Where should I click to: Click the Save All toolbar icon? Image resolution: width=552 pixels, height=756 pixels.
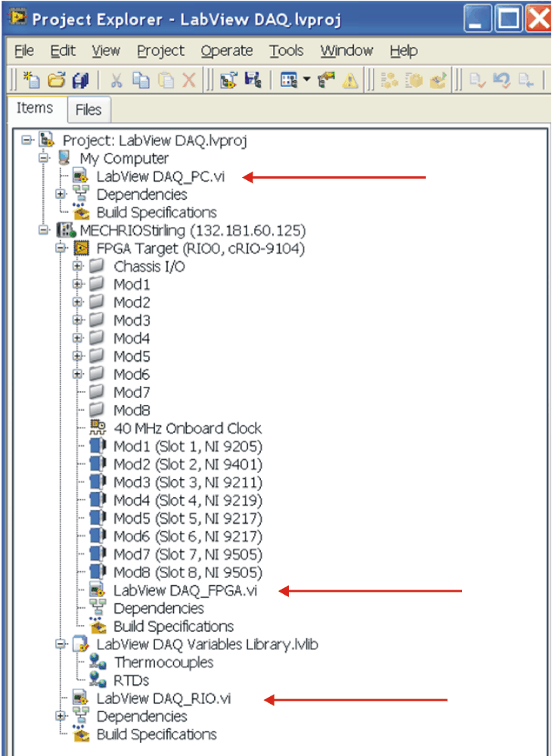tap(80, 79)
